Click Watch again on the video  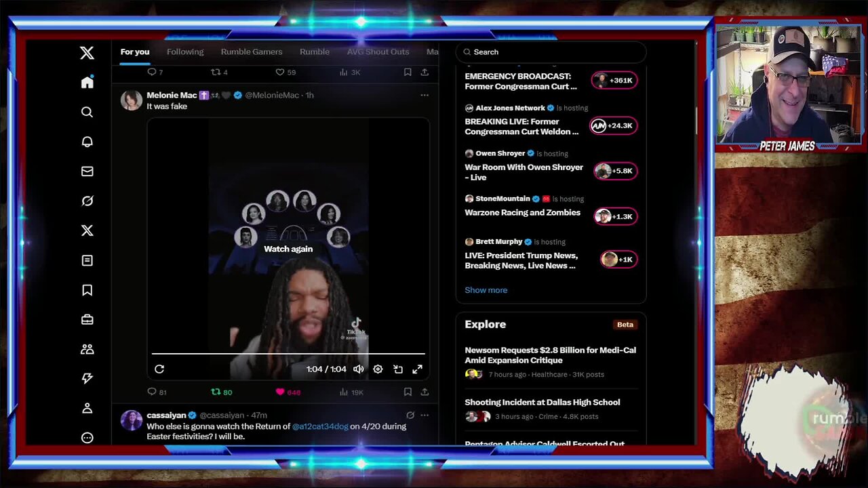[288, 249]
